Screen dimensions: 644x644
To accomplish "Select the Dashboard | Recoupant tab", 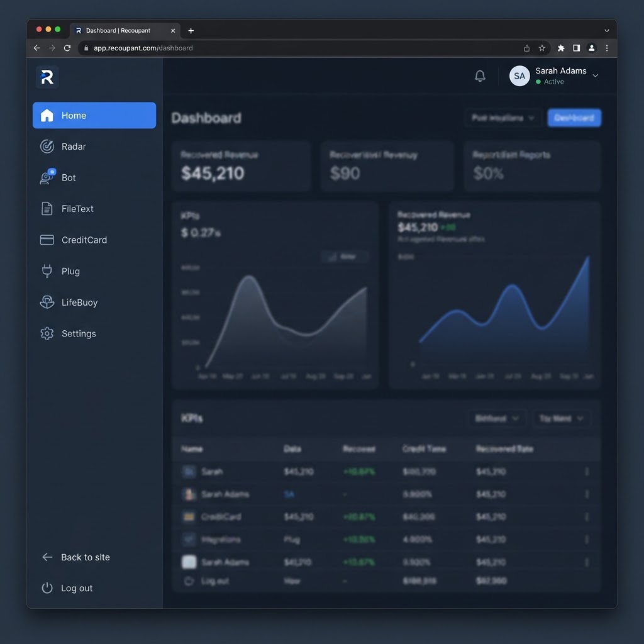I will tap(125, 31).
